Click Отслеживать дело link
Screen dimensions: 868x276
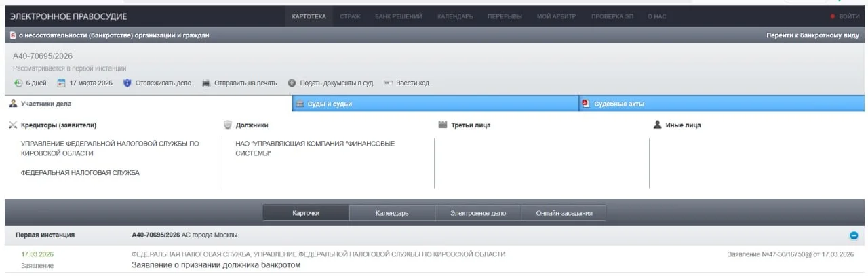pyautogui.click(x=163, y=83)
